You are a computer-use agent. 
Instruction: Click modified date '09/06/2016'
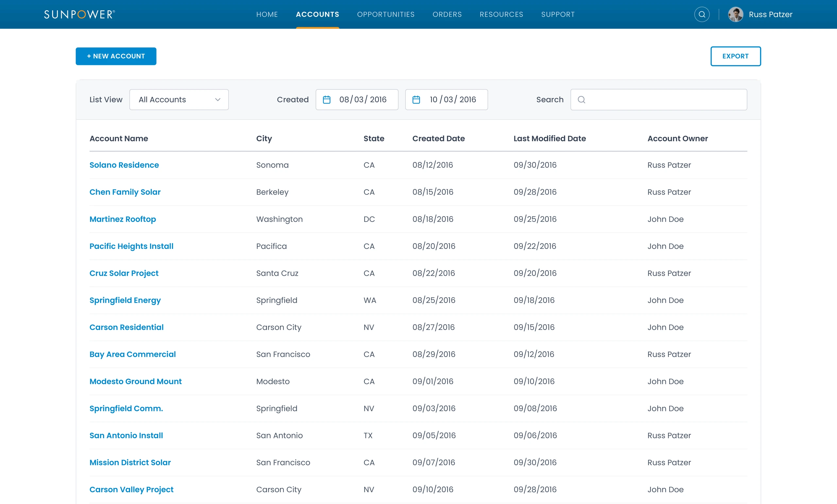click(535, 435)
